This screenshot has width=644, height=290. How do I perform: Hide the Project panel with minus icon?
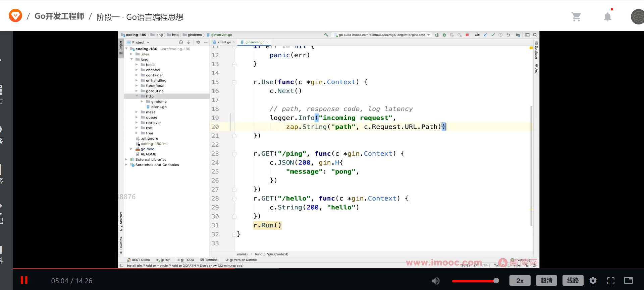pos(206,42)
